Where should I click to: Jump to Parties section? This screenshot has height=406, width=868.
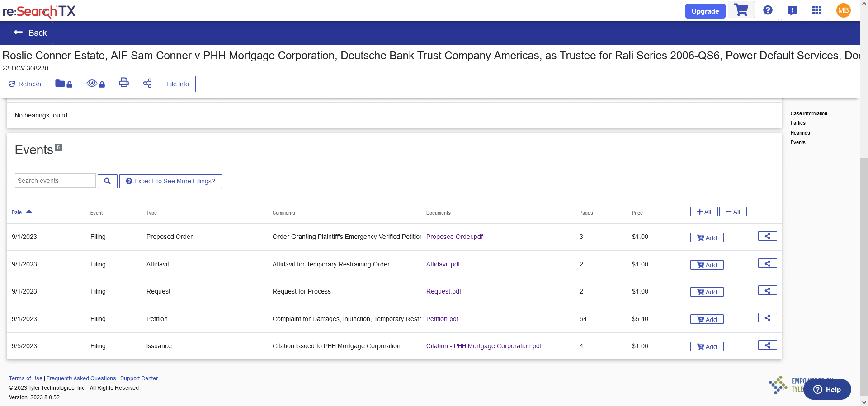798,123
